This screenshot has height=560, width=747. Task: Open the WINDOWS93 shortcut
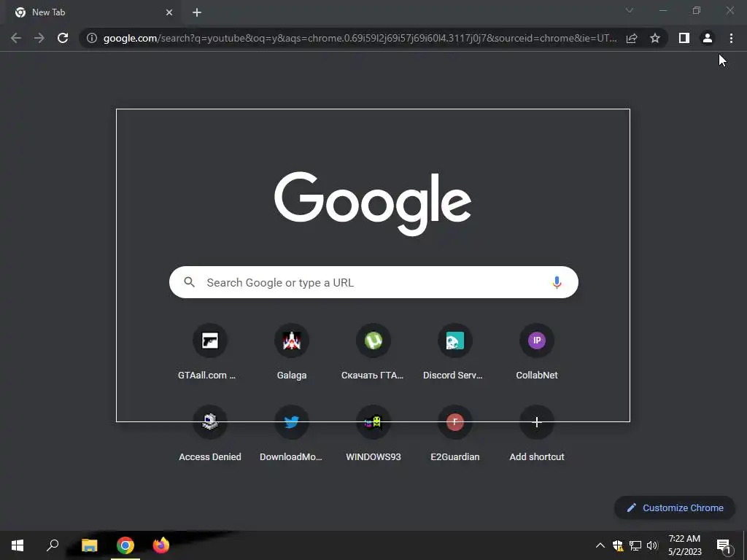[373, 433]
